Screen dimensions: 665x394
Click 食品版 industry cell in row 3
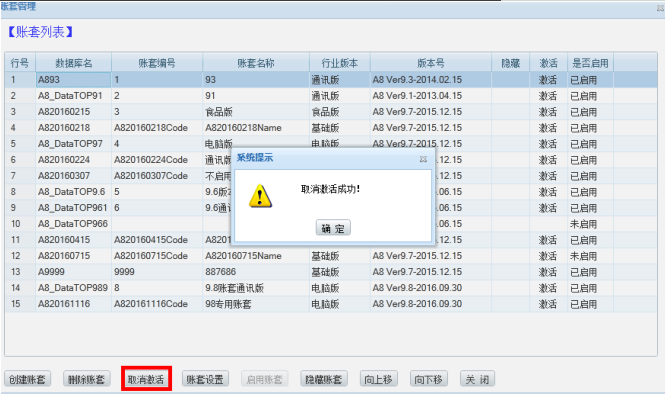[340, 112]
